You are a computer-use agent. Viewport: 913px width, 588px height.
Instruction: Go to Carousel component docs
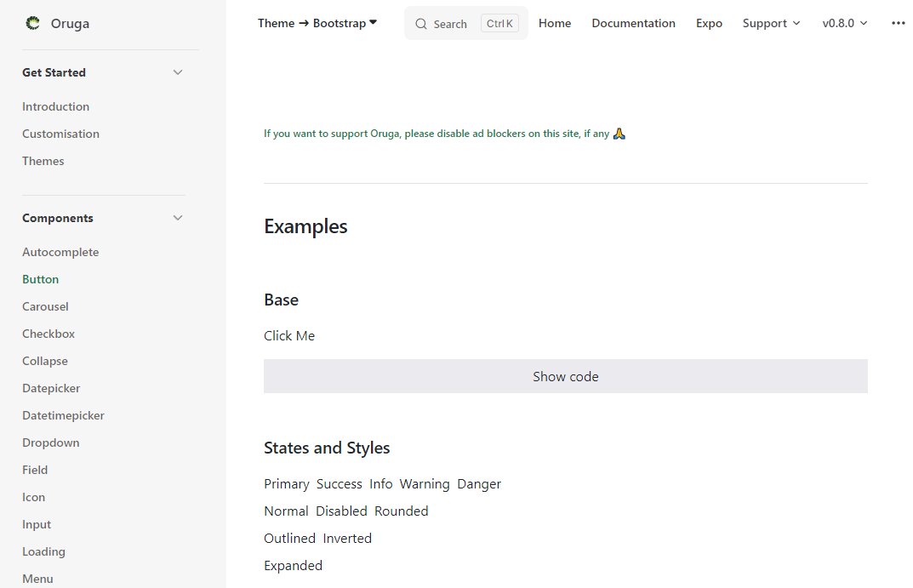[45, 307]
